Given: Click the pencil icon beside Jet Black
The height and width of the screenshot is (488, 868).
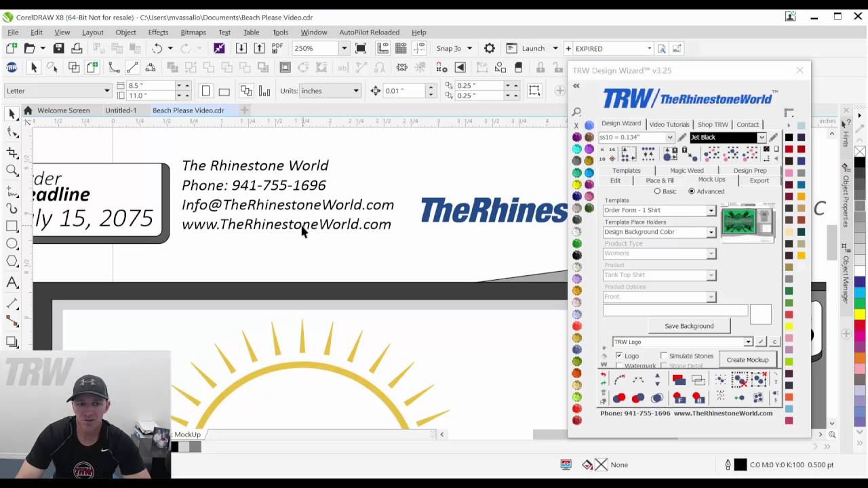Looking at the screenshot, I should click(x=774, y=138).
